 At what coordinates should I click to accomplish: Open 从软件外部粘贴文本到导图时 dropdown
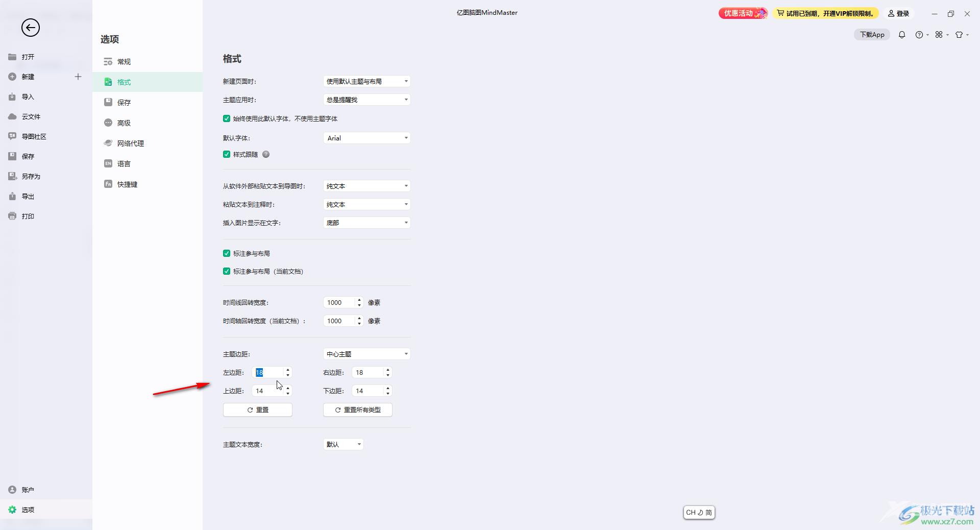pyautogui.click(x=366, y=186)
